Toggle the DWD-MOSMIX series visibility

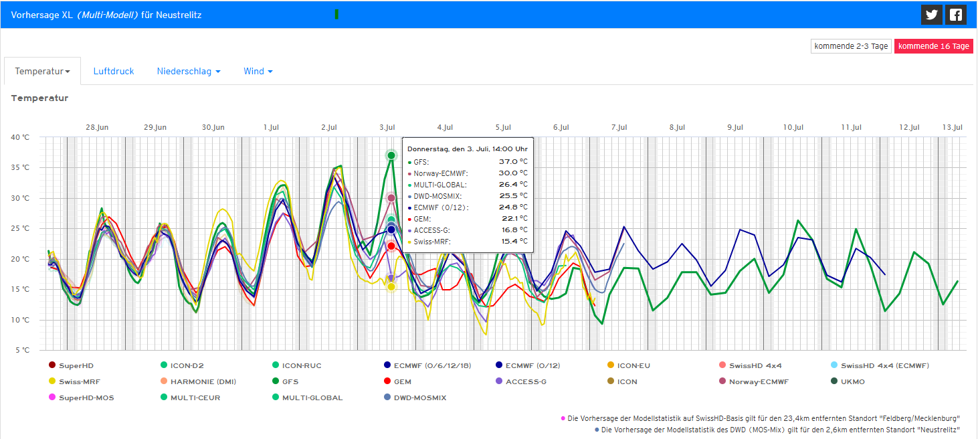click(419, 398)
